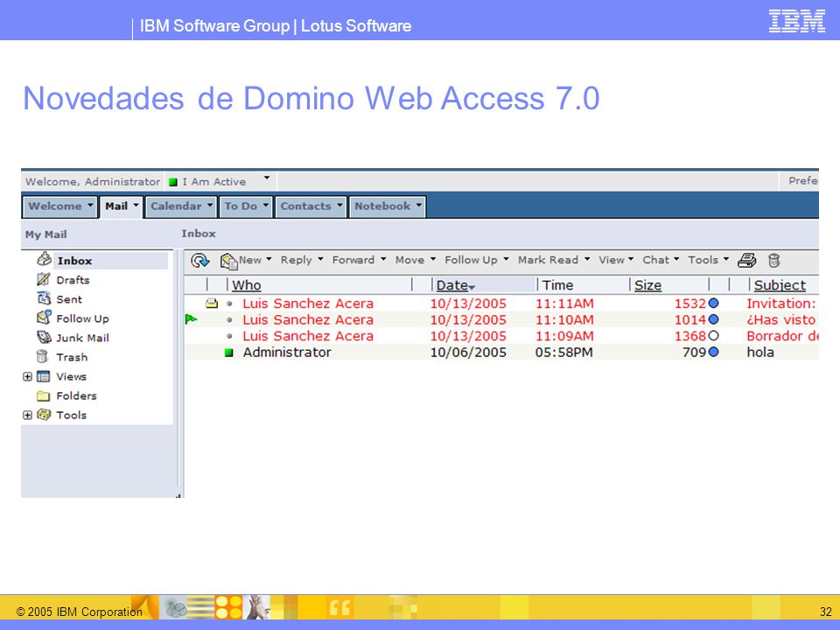
Task: Switch to the Welcome tab
Action: [x=60, y=206]
